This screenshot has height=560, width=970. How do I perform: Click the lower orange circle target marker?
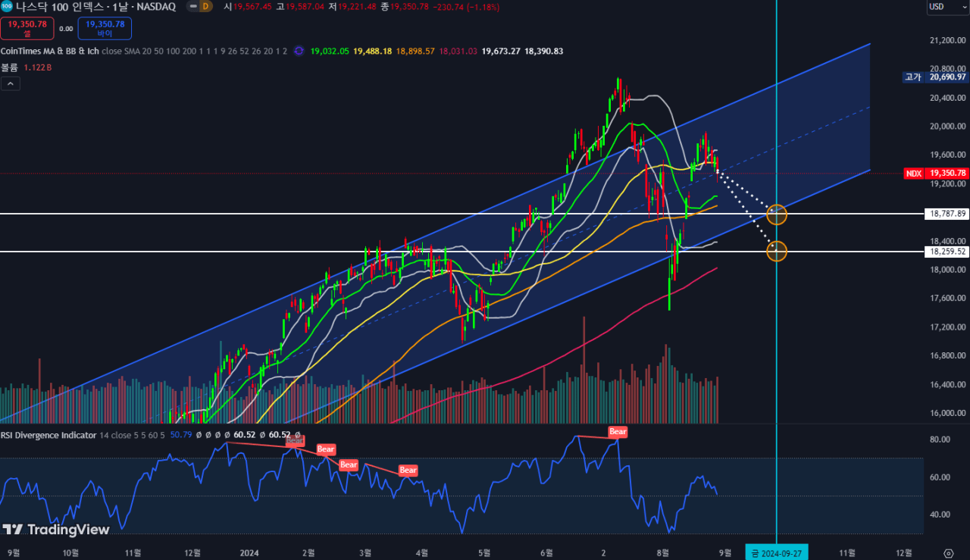(x=777, y=251)
